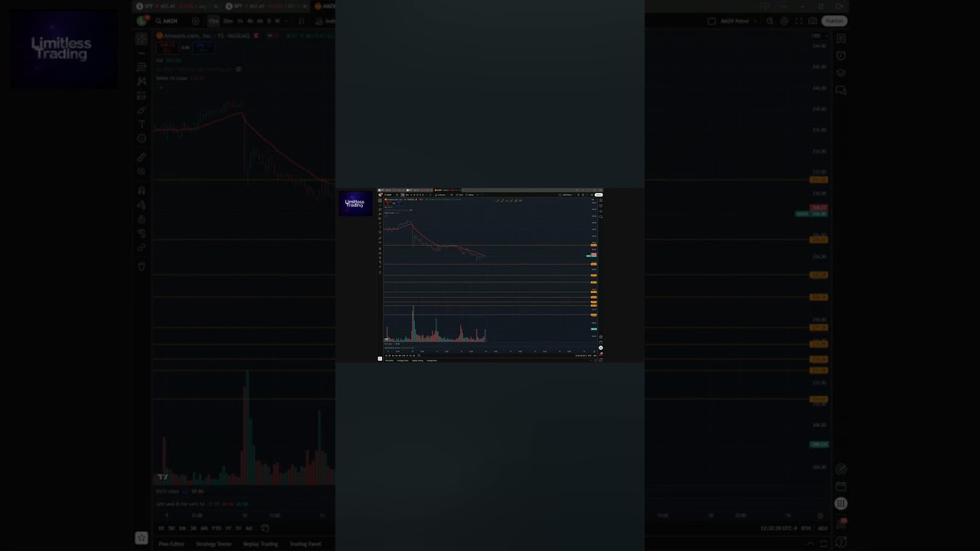Screen dimensions: 980x551
Task: Click the compare/add symbol plus icon
Action: tap(195, 21)
